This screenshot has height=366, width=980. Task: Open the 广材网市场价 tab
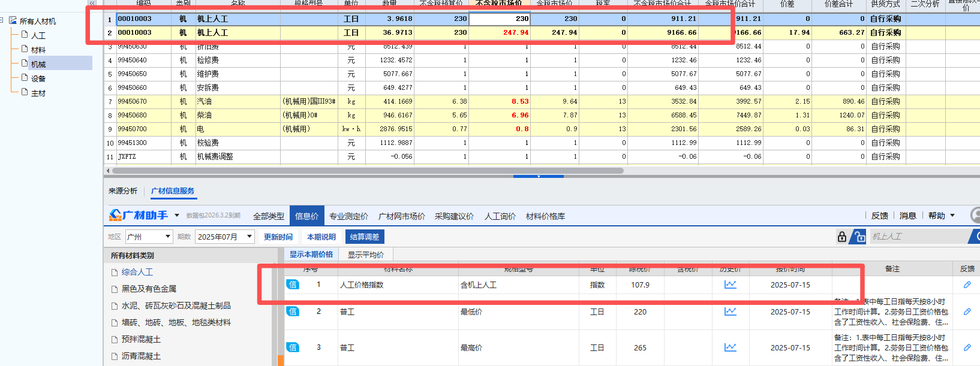click(402, 216)
